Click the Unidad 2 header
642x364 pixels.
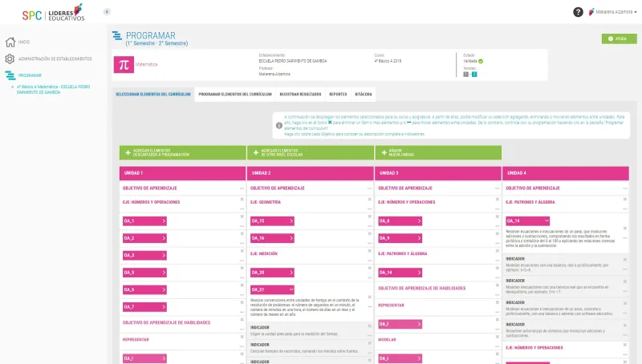(311, 173)
